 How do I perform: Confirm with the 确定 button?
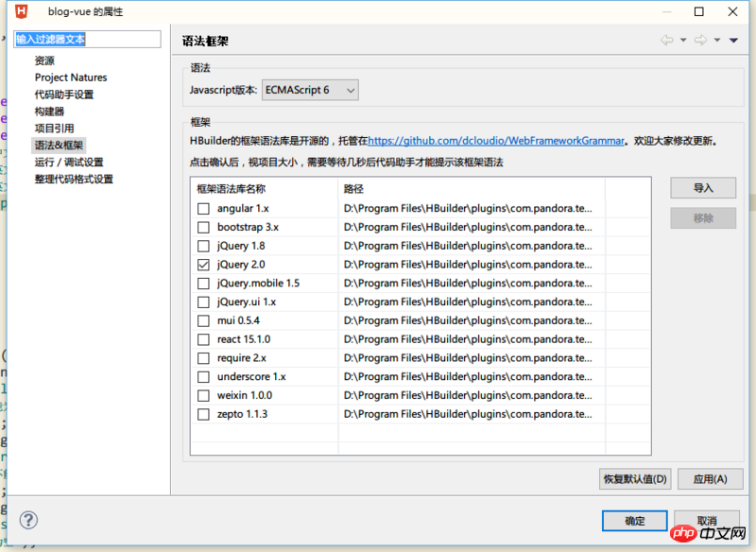pyautogui.click(x=634, y=521)
